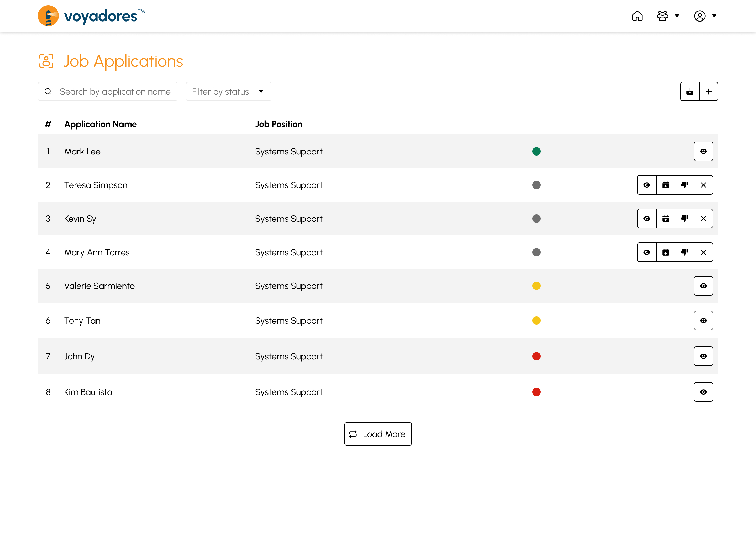Screen dimensions: 756x538
Task: Select the Mary Ann Torres name cell
Action: (97, 252)
